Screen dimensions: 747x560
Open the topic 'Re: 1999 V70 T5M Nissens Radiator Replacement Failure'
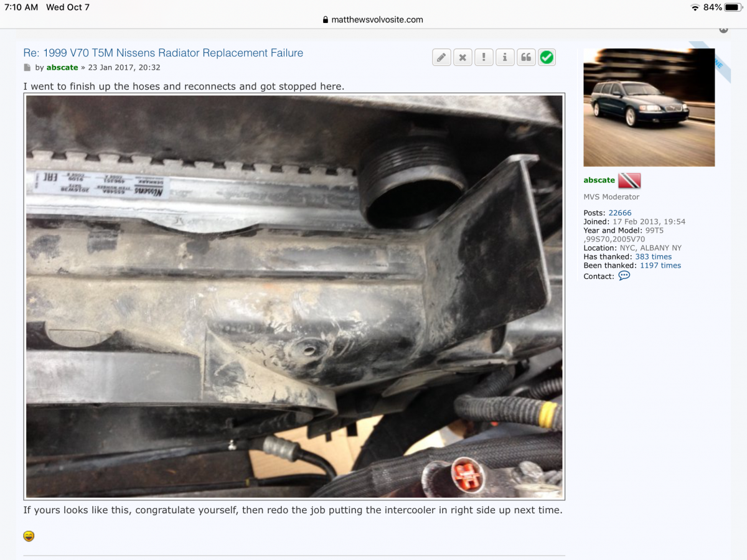pyautogui.click(x=163, y=53)
